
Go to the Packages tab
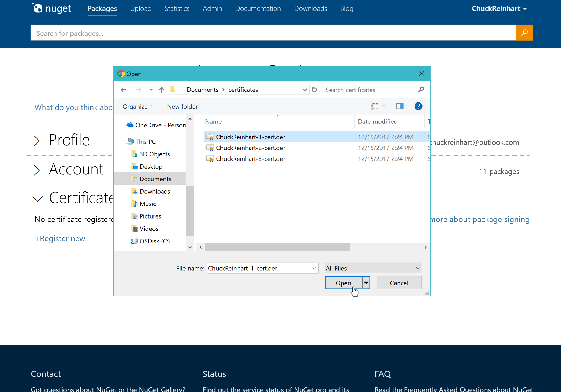coord(102,8)
